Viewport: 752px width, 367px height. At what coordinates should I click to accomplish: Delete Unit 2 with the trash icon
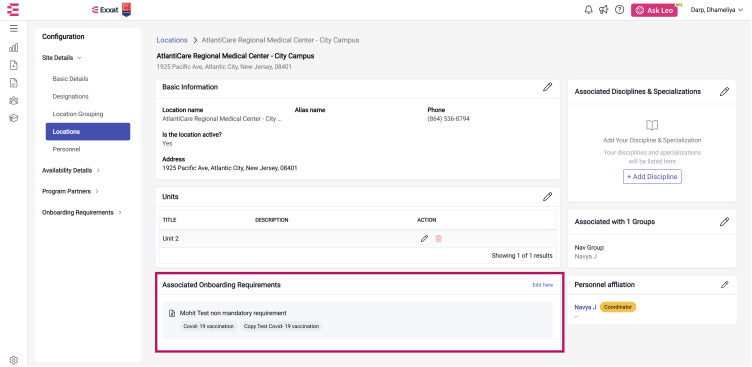pyautogui.click(x=438, y=238)
